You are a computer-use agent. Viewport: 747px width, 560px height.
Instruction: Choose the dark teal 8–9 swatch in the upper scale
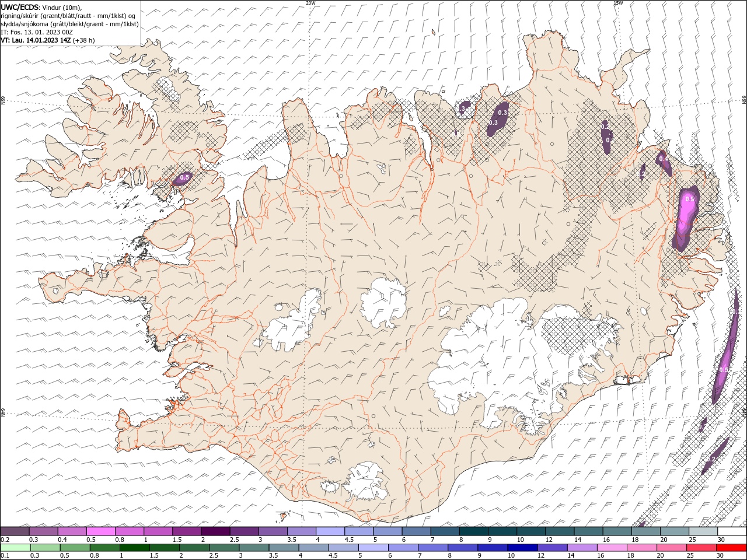pyautogui.click(x=473, y=531)
